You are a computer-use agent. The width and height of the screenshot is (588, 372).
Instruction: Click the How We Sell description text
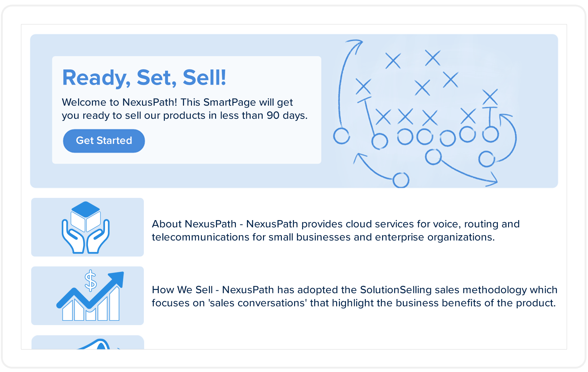point(355,296)
